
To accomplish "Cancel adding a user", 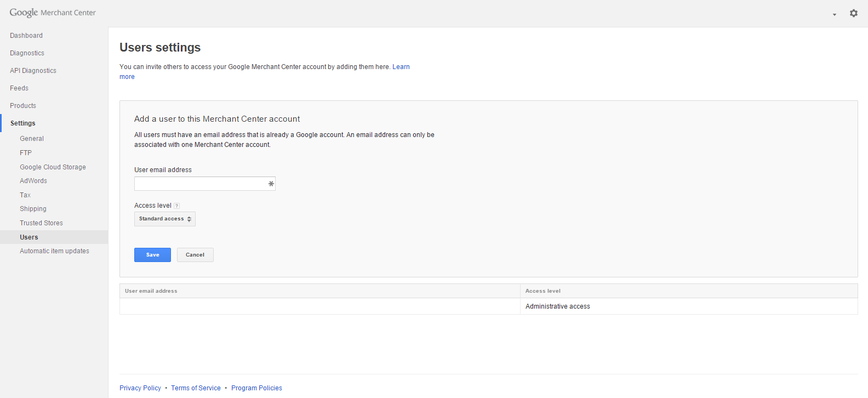I will tap(195, 255).
